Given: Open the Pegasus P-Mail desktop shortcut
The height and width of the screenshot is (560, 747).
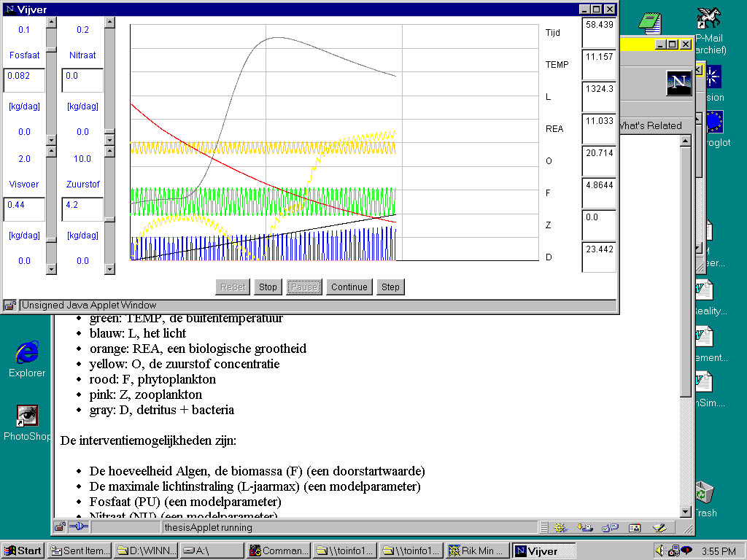Looking at the screenshot, I should [709, 18].
